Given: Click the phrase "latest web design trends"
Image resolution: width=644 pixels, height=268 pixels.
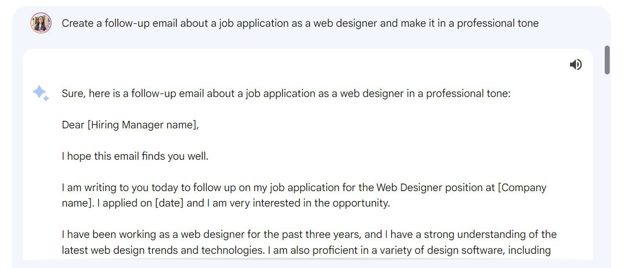Looking at the screenshot, I should (125, 250).
